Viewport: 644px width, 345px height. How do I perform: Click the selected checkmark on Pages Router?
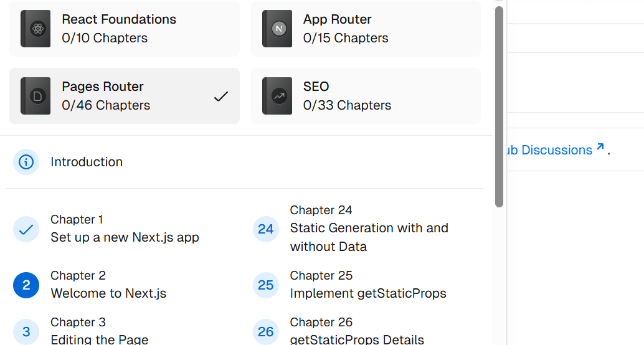click(221, 97)
